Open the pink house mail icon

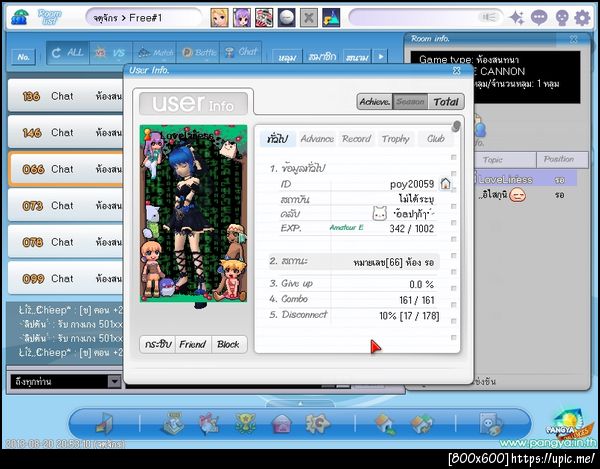click(x=281, y=424)
